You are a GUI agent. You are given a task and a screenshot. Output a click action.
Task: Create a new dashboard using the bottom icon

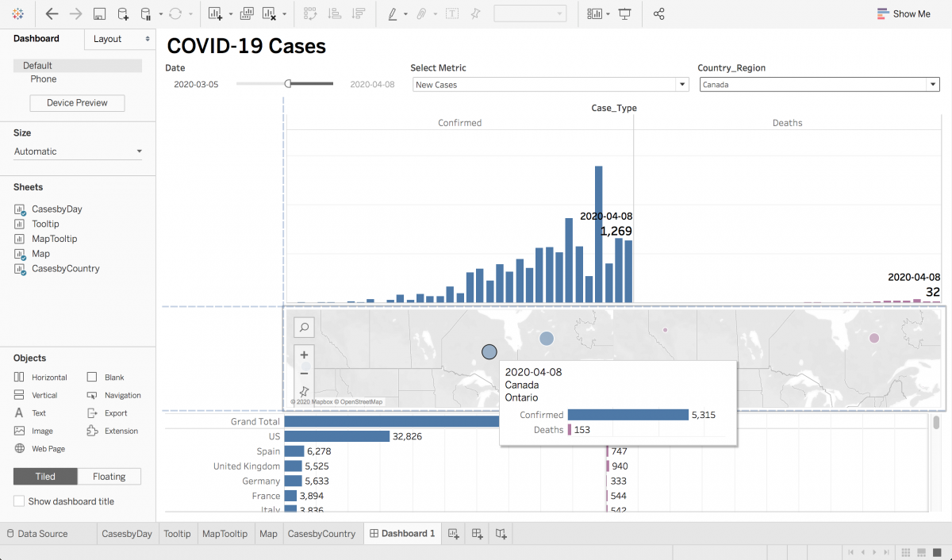tap(477, 533)
